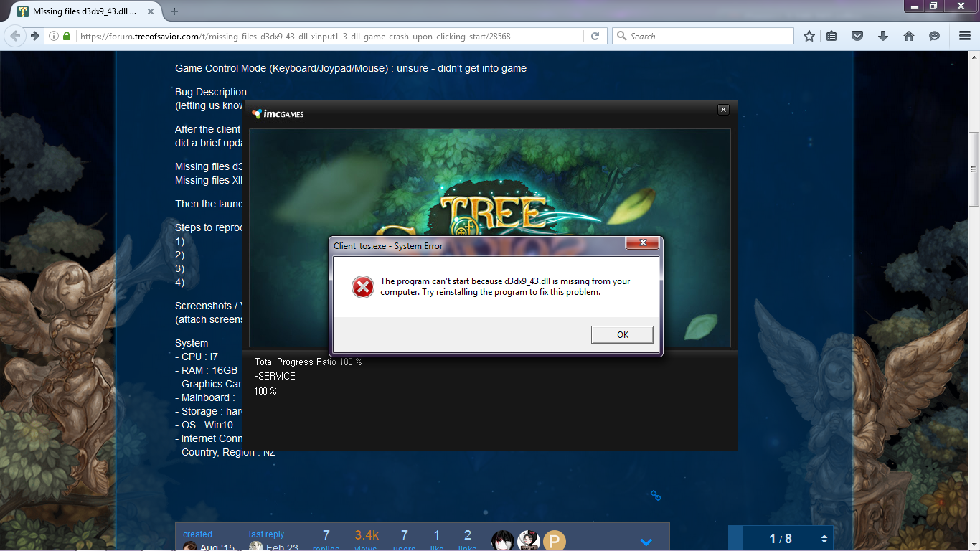This screenshot has height=551, width=980.
Task: Copy post link using chain icon
Action: [655, 495]
